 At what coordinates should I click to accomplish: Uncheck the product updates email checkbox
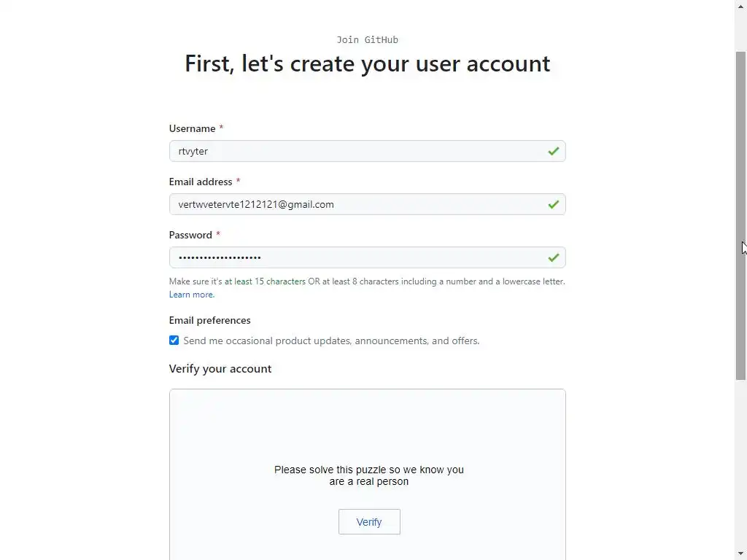pos(174,341)
